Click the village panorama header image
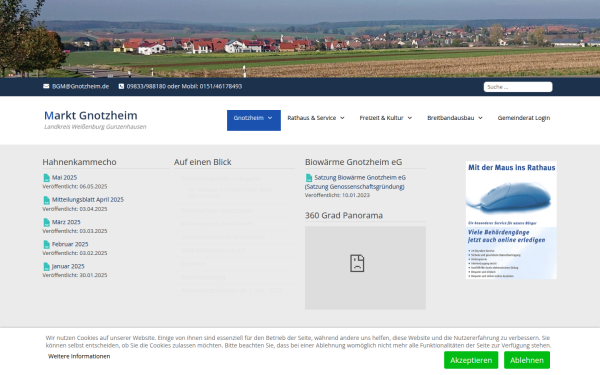This screenshot has height=375, width=600. pos(300,39)
